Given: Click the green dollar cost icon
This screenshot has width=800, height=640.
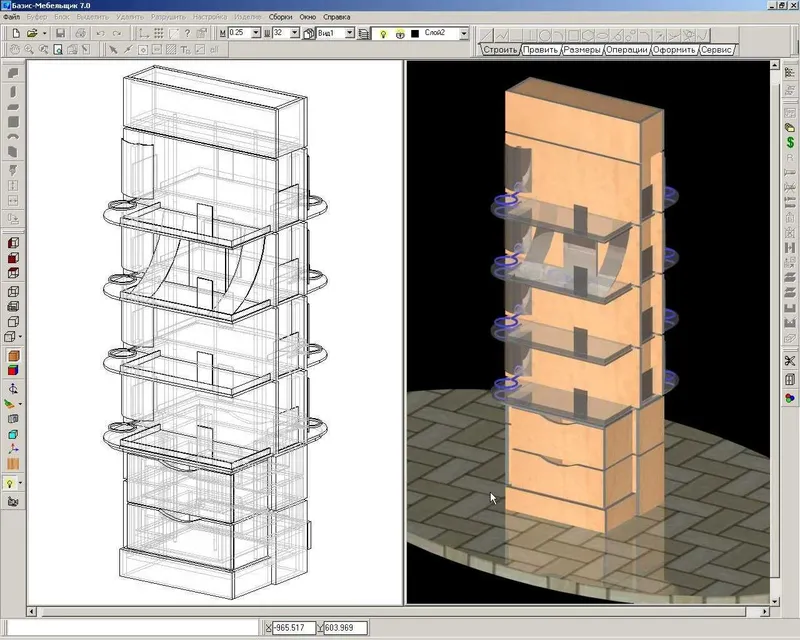Looking at the screenshot, I should 790,142.
